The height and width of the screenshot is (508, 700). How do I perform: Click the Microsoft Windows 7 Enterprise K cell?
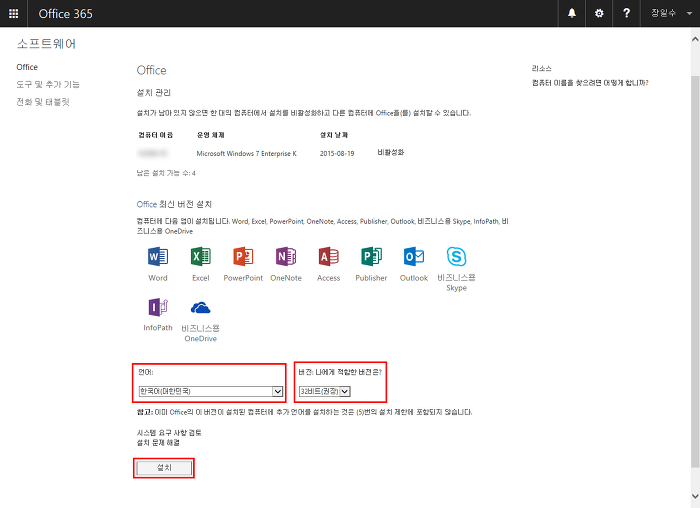(x=246, y=153)
